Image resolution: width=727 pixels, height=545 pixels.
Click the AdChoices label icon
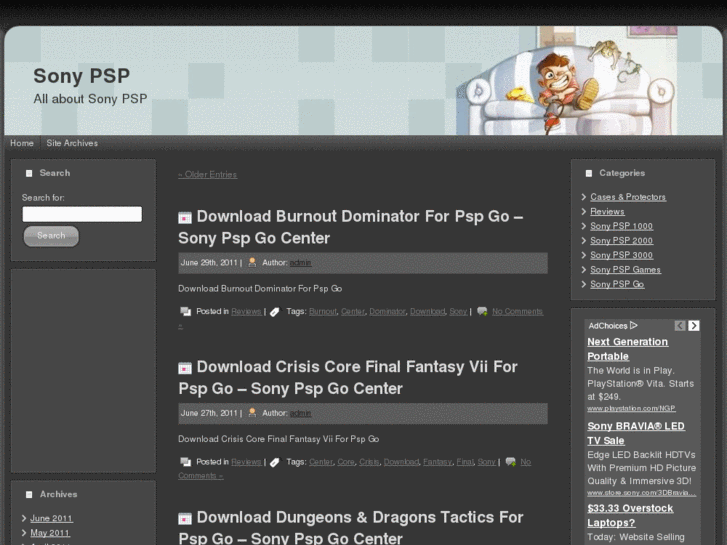tap(634, 326)
